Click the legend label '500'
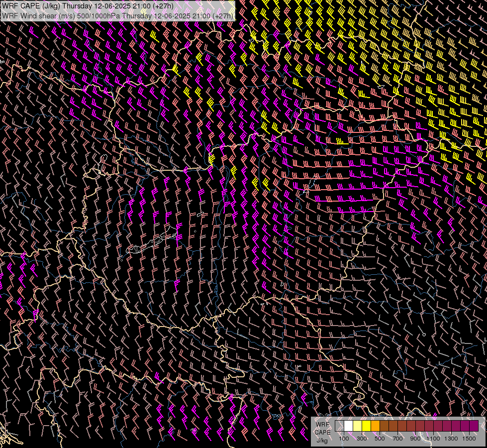The height and width of the screenshot is (448, 487). [x=380, y=439]
